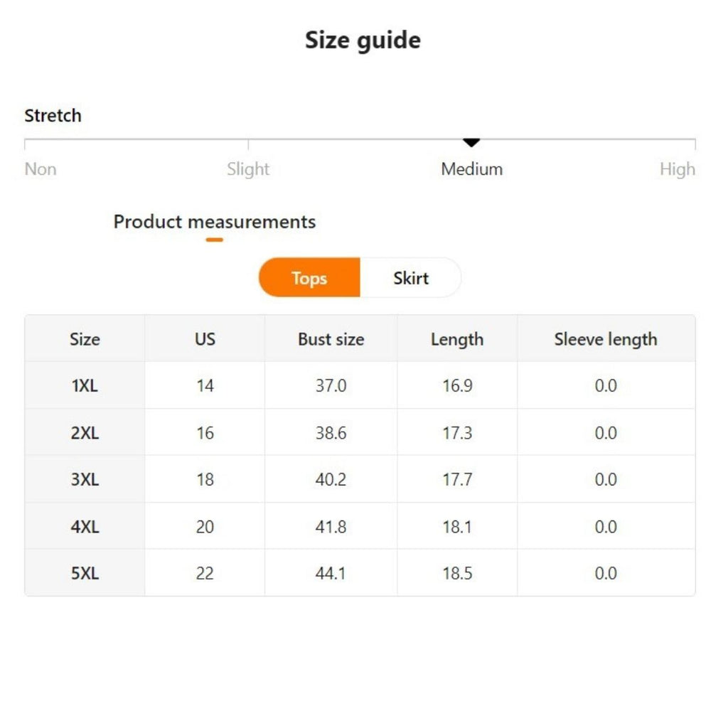Select the 5XL size row
The height and width of the screenshot is (728, 728).
pos(85,573)
